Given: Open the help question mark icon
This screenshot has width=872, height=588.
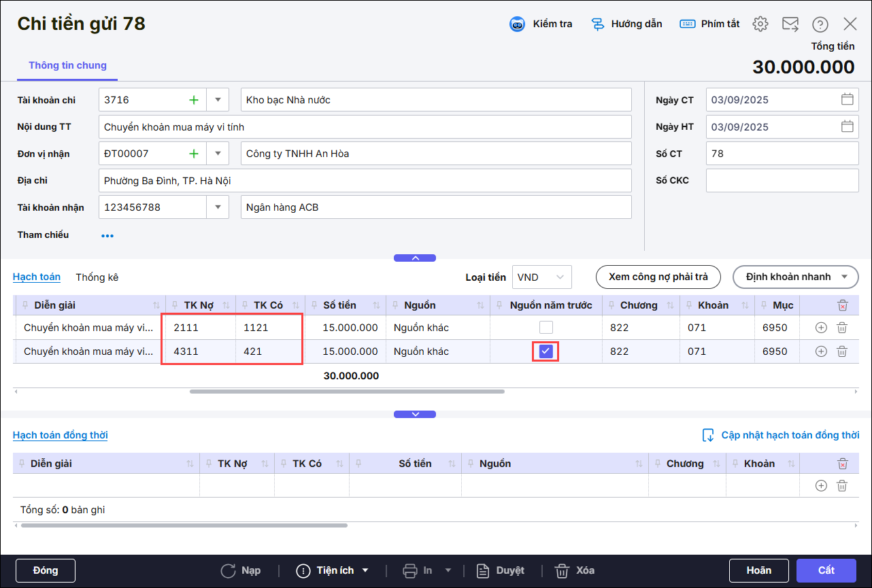Looking at the screenshot, I should [x=820, y=24].
